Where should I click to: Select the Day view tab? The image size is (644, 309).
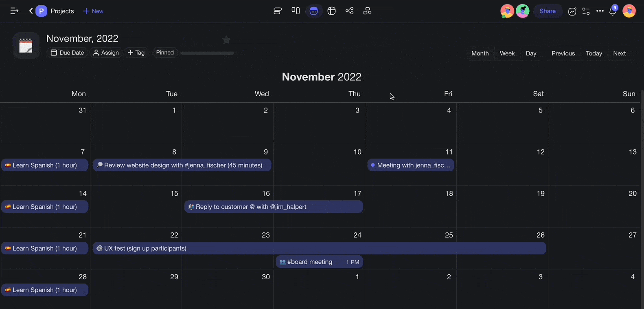tap(531, 53)
